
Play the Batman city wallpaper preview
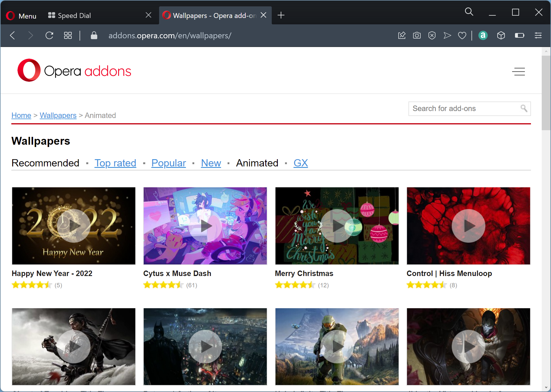pyautogui.click(x=205, y=346)
